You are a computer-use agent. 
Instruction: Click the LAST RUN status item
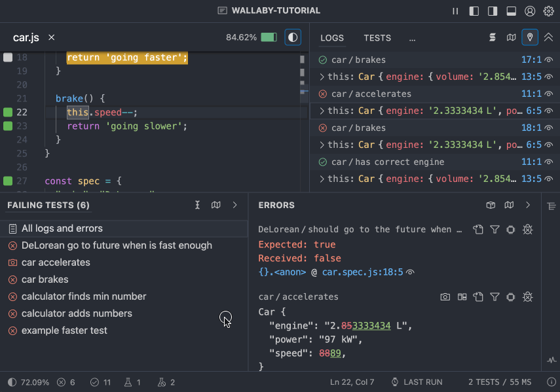(417, 382)
